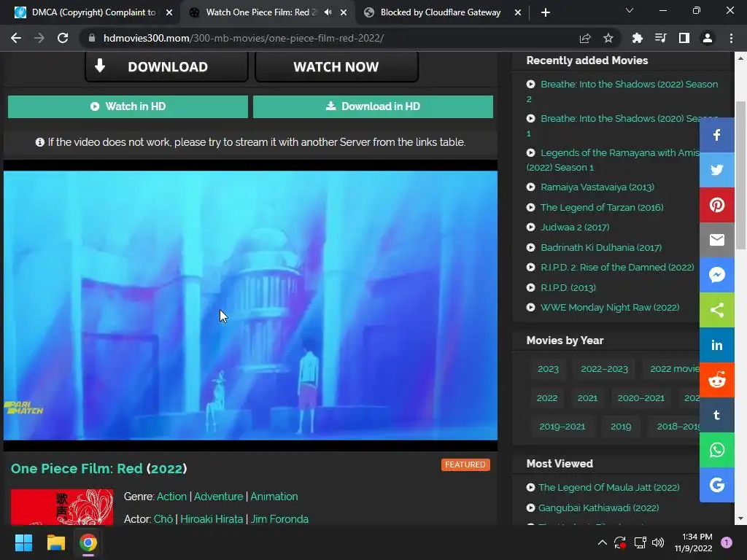Open the Chrome extensions puzzle icon
This screenshot has width=747, height=560.
point(637,38)
